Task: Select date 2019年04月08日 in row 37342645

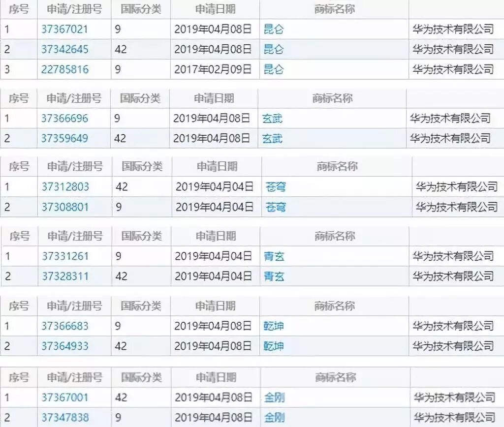Action: point(213,49)
